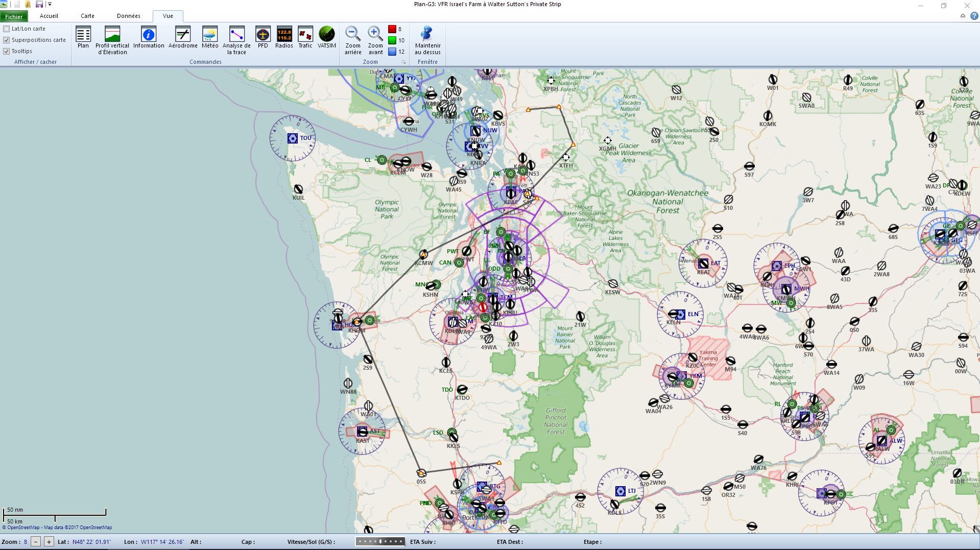Select the TOU VOR symbol on map
980x550 pixels.
293,138
